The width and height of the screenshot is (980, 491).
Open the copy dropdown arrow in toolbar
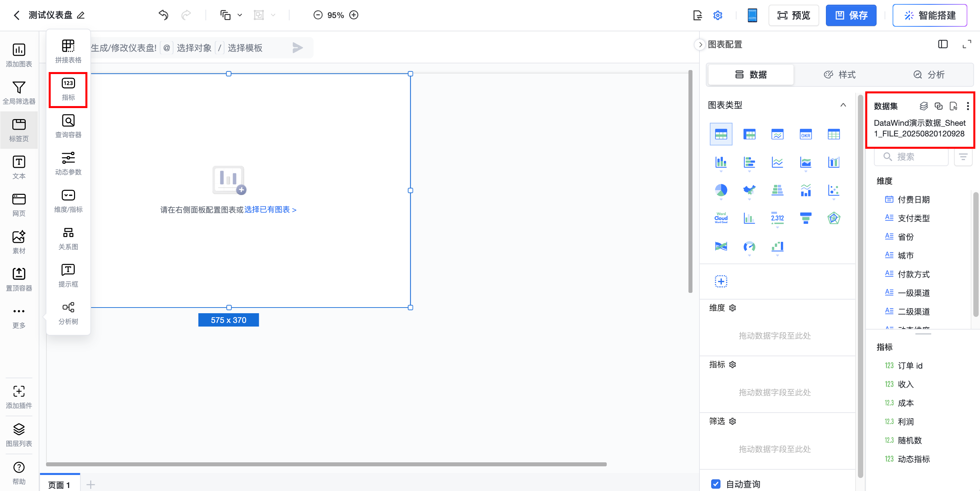click(x=240, y=15)
